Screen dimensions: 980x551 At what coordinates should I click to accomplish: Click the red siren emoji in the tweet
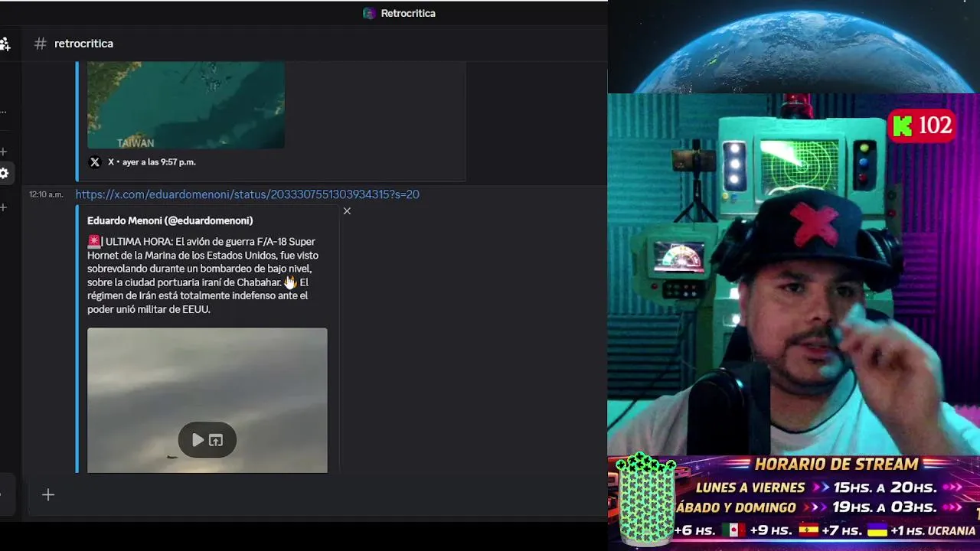coord(94,241)
